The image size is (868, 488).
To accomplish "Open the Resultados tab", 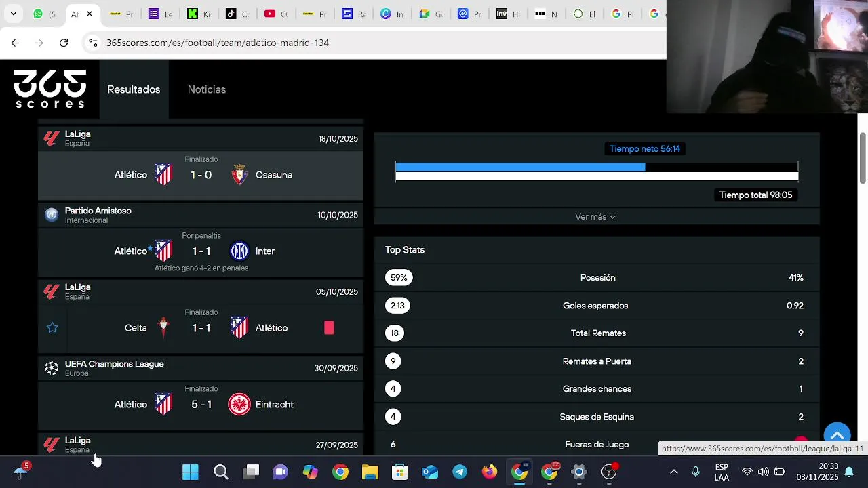I will [x=134, y=89].
